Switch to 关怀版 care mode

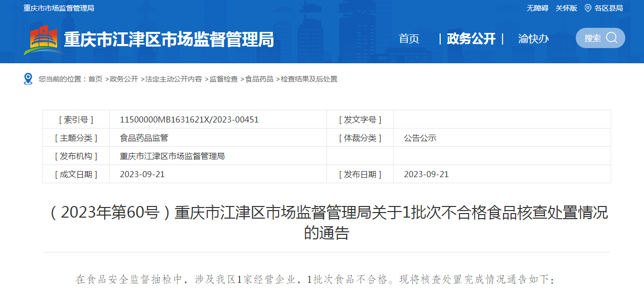pyautogui.click(x=566, y=8)
